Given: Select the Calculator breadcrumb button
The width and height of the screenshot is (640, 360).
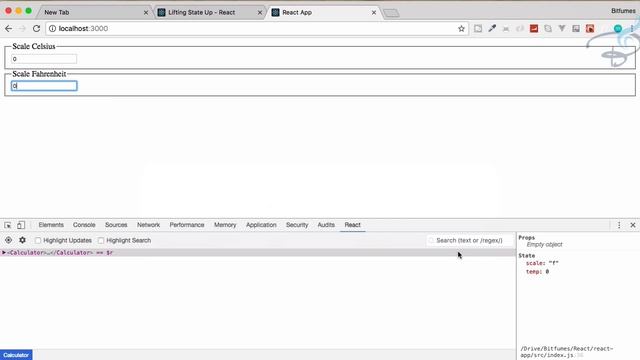Looking at the screenshot, I should 16,355.
